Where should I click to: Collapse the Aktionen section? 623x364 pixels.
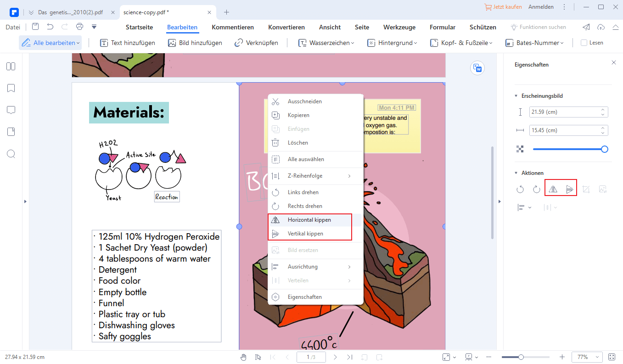tap(516, 173)
